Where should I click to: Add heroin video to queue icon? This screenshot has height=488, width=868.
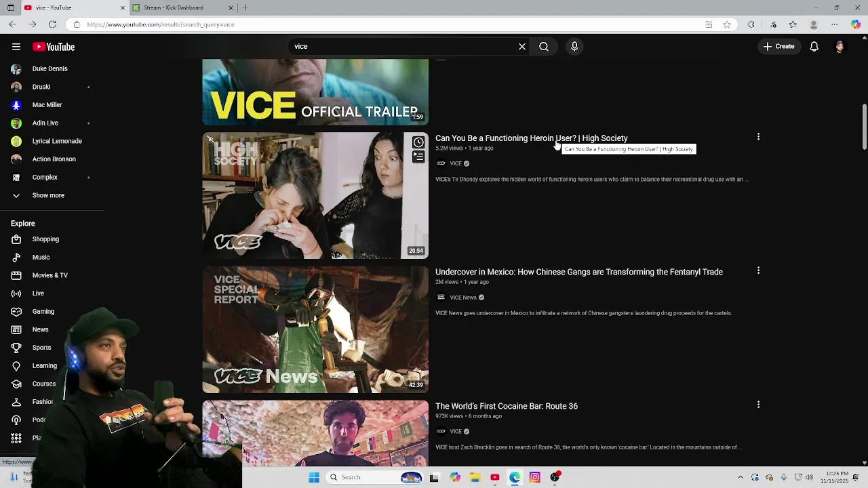418,157
